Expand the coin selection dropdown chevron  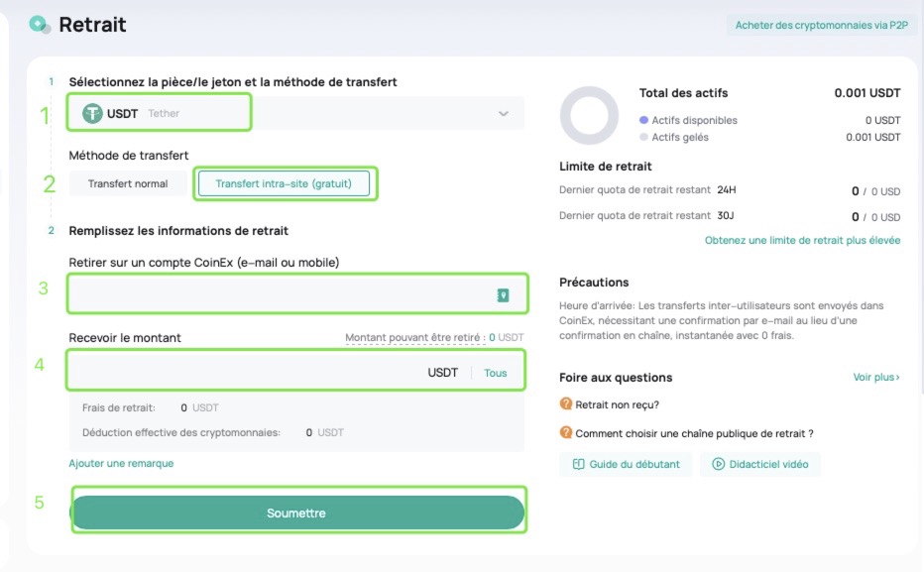[504, 113]
